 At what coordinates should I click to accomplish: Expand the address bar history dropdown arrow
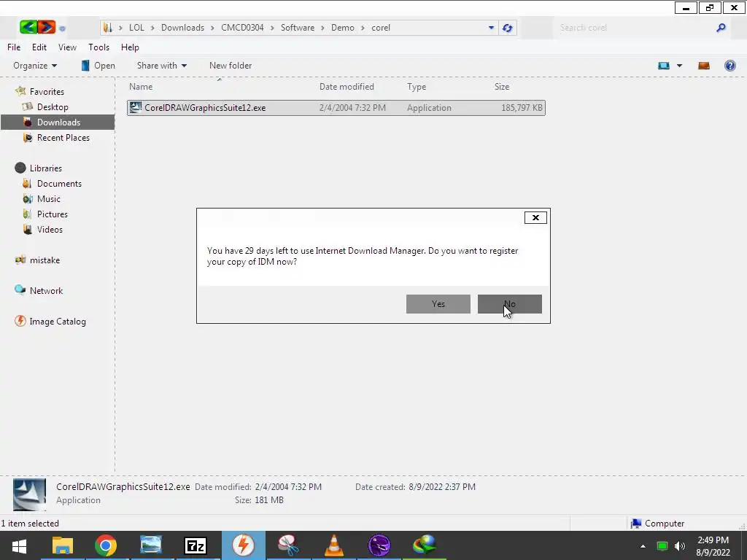click(x=491, y=28)
